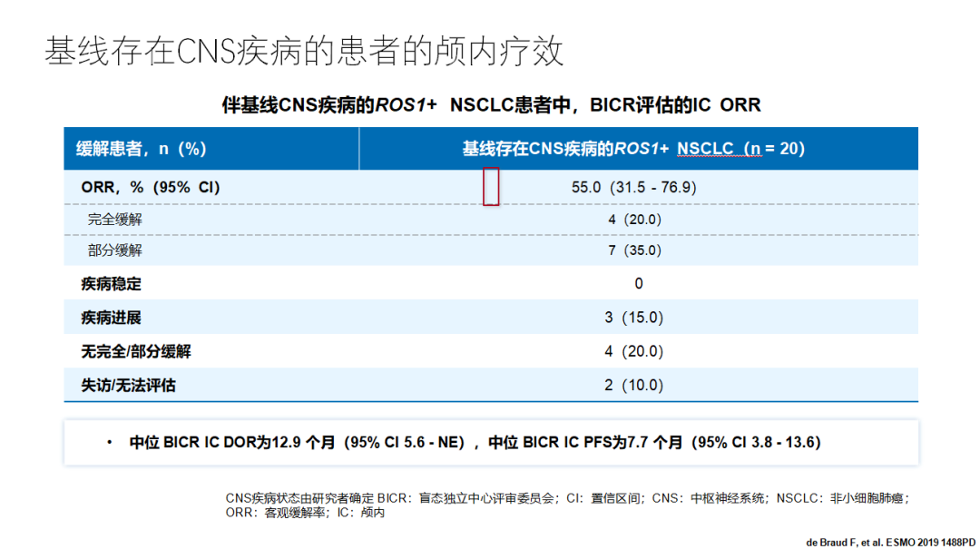Click the bullet text about 中位 BICR IC DOR
Screen dimensions: 980x549
tap(475, 443)
